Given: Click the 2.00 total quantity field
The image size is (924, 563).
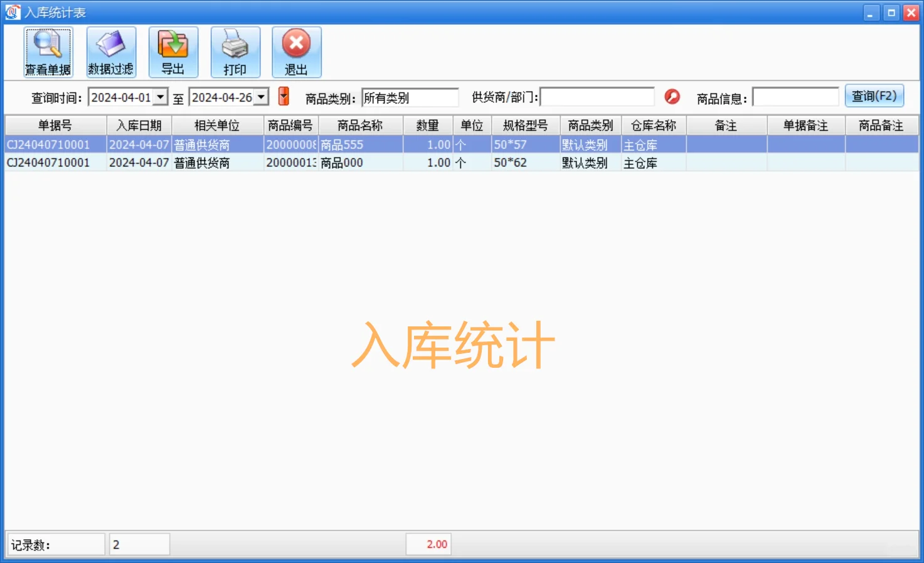Looking at the screenshot, I should point(428,544).
